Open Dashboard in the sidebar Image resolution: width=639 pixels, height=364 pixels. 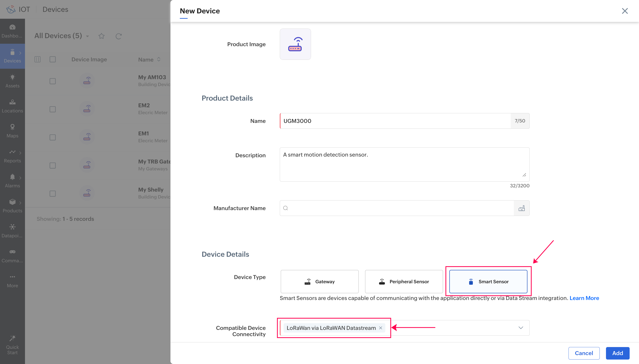coord(12,31)
